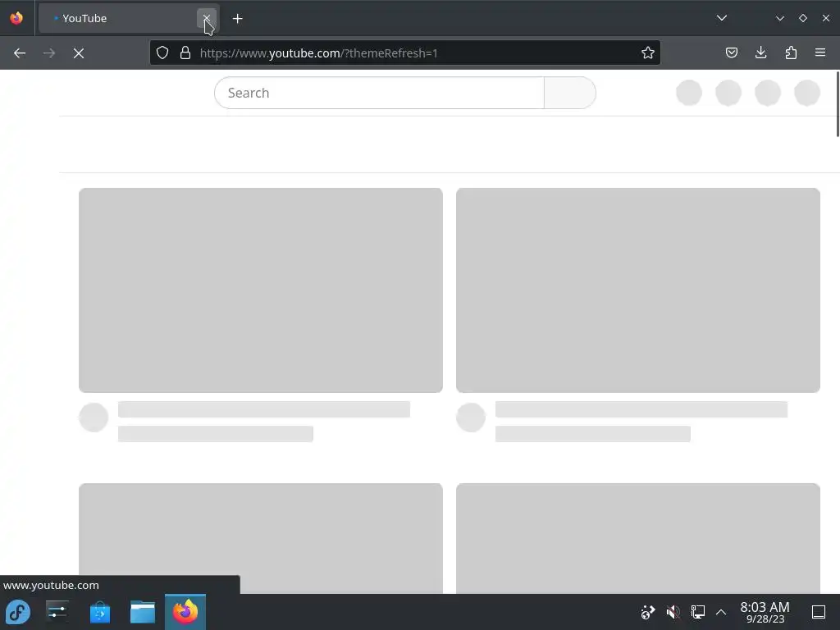
Task: Open the Extensions menu
Action: coord(791,52)
